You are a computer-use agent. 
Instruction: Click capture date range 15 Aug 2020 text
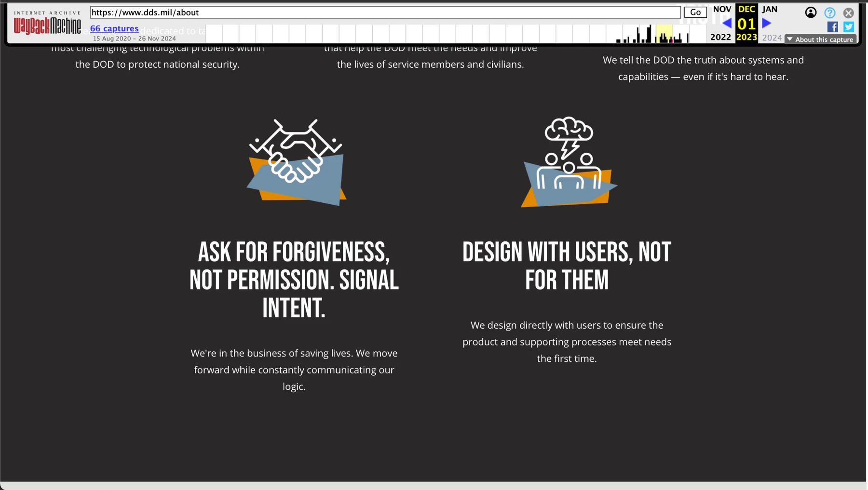pyautogui.click(x=135, y=39)
